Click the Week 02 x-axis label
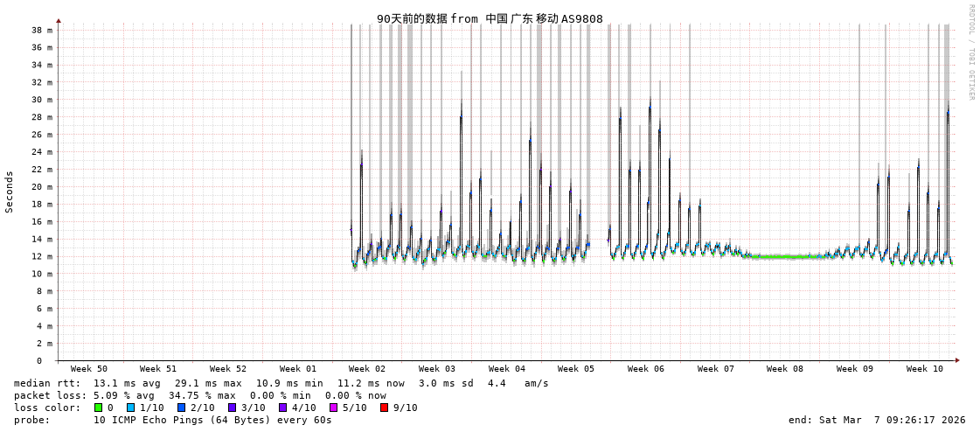980x432 pixels. [366, 369]
